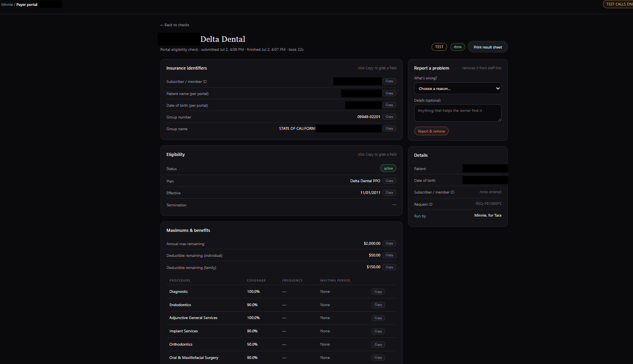Click effective date '11/01/2011'
Viewport: 633px width, 364px height.
pyautogui.click(x=370, y=193)
